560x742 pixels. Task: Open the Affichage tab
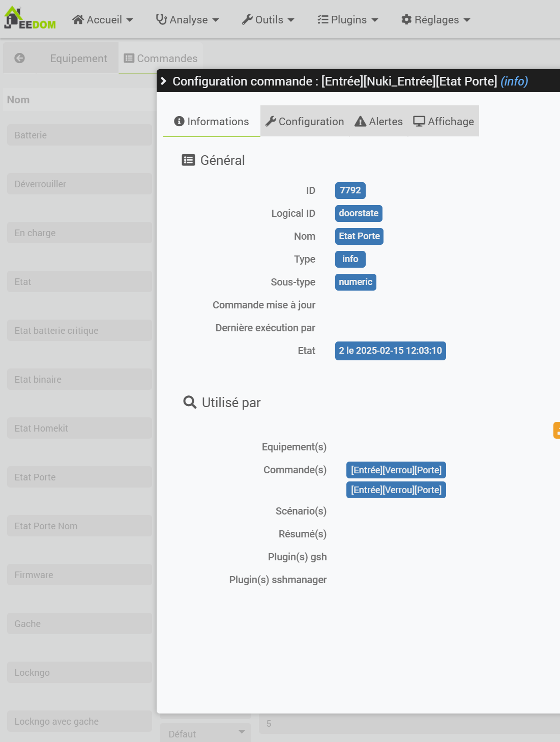click(444, 122)
